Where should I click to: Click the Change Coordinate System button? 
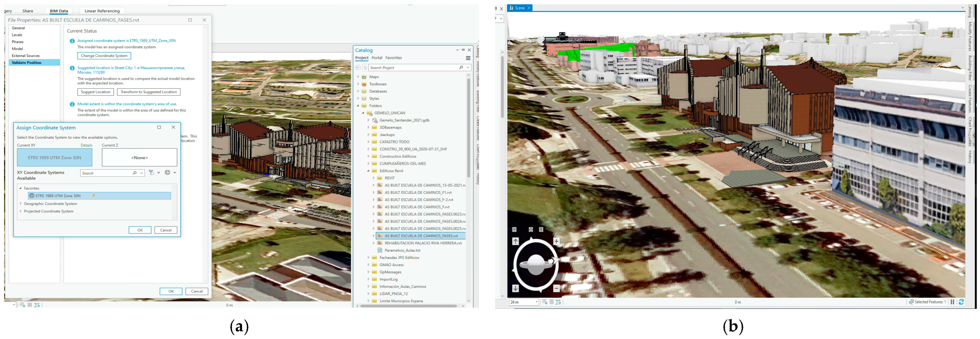tap(104, 56)
